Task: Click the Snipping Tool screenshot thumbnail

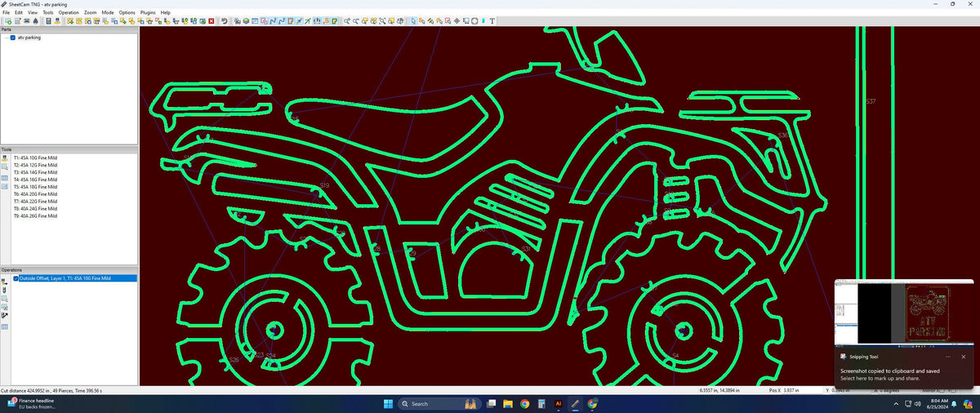Action: [x=903, y=312]
